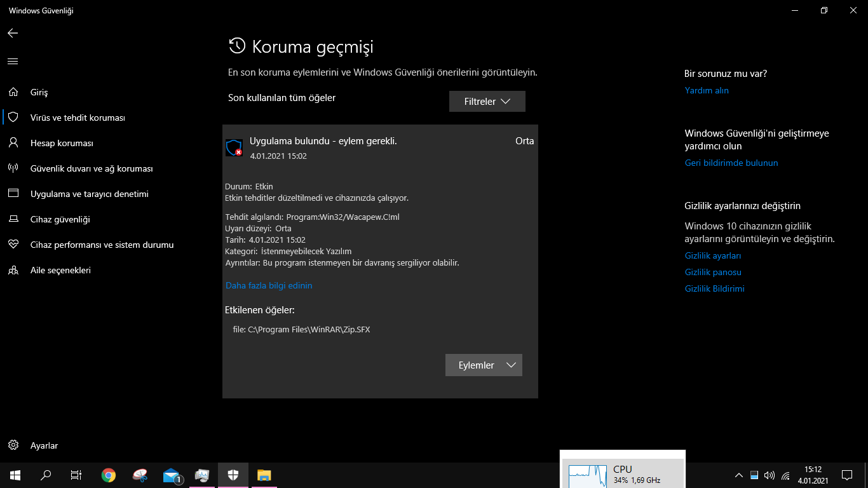The image size is (868, 488).
Task: Click the battery icon in the tray
Action: (754, 475)
